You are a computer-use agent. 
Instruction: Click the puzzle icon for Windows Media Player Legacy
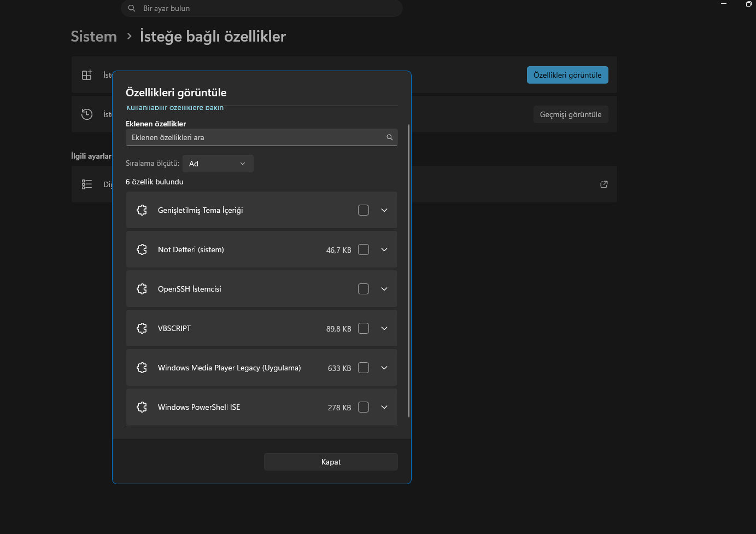coord(142,368)
